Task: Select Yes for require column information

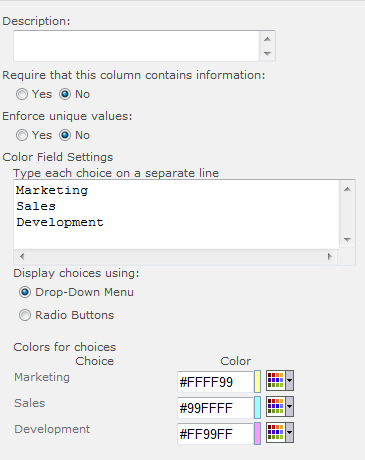Action: 22,94
